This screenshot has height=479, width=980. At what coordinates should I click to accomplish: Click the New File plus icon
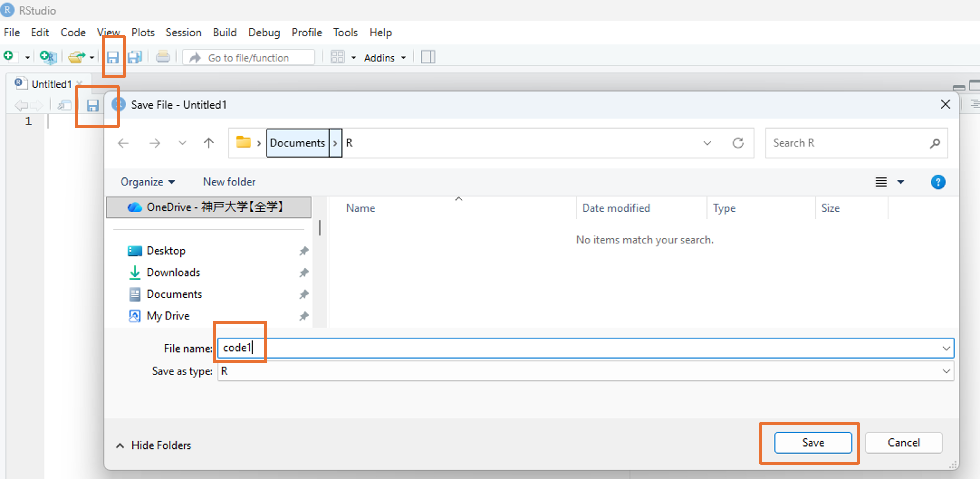tap(8, 56)
